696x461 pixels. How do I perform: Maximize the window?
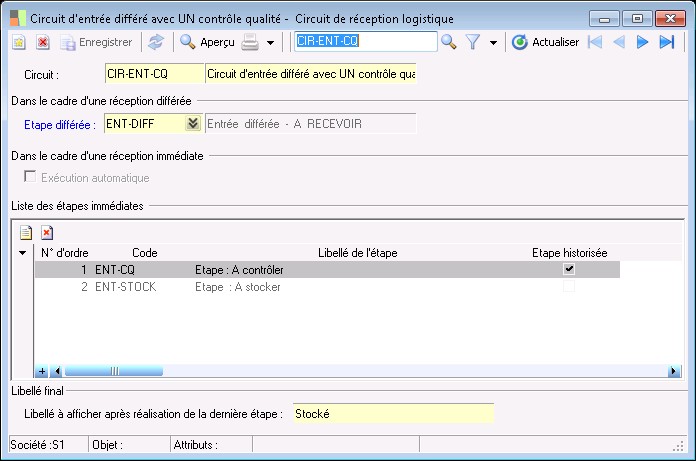[637, 19]
